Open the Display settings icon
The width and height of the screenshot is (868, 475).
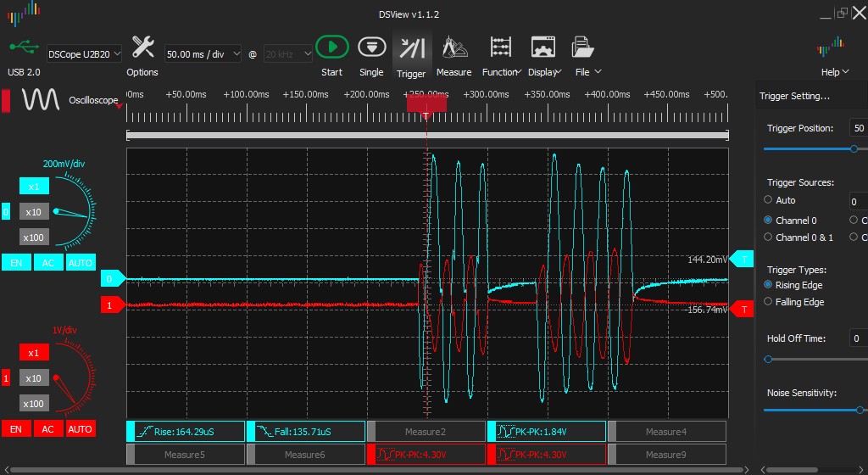(542, 47)
